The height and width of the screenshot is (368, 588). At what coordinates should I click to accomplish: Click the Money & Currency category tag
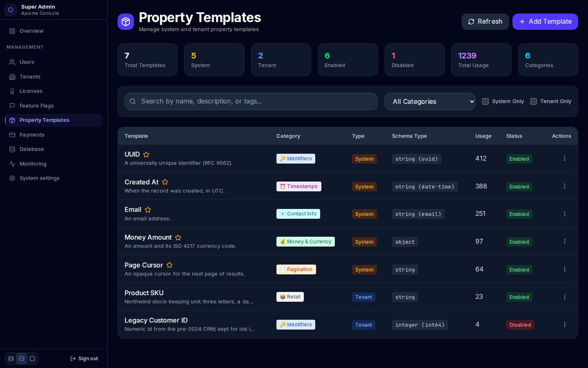(x=305, y=242)
